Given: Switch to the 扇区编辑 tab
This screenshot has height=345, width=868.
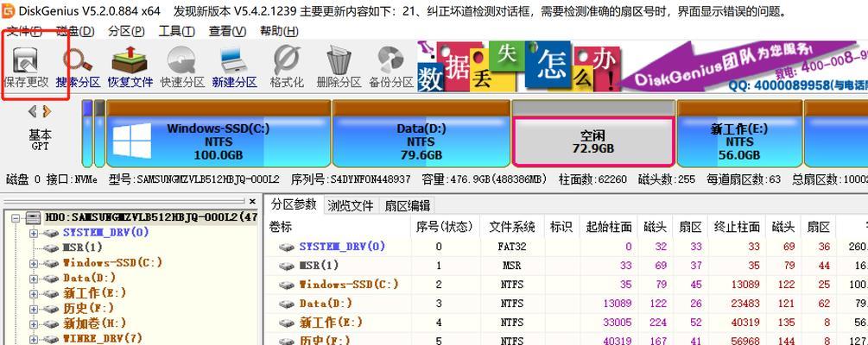Looking at the screenshot, I should pyautogui.click(x=408, y=205).
